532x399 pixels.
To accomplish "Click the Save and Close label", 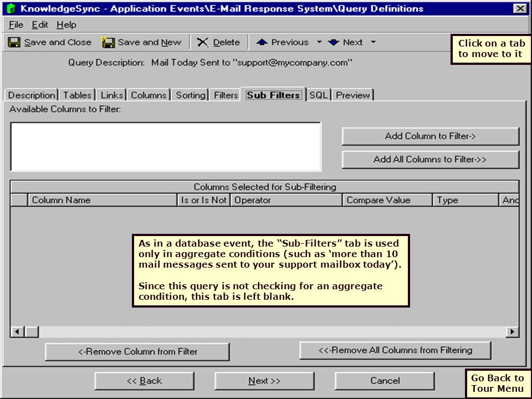I will 58,43.
